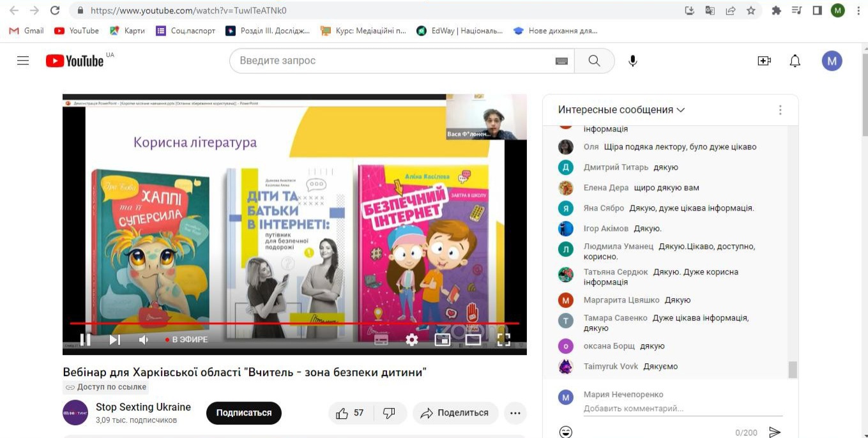Toggle subtitles on the video
The width and height of the screenshot is (868, 438).
(x=381, y=340)
